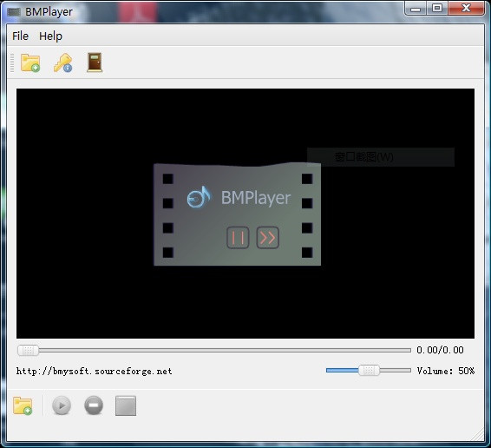Image resolution: width=491 pixels, height=448 pixels.
Task: Click the toolbar drag handle grip
Action: (12, 63)
